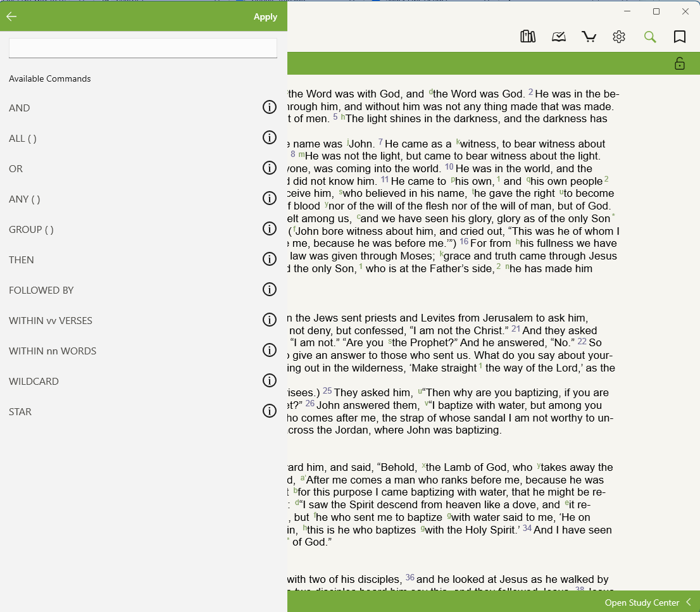Select the GROUP ( ) command
Image resolution: width=700 pixels, height=612 pixels.
pos(31,230)
